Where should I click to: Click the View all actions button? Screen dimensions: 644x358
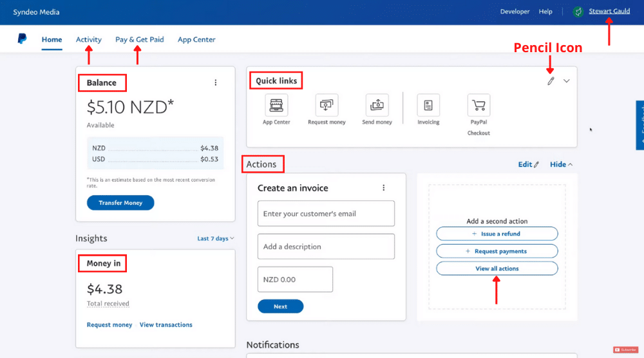click(x=497, y=268)
